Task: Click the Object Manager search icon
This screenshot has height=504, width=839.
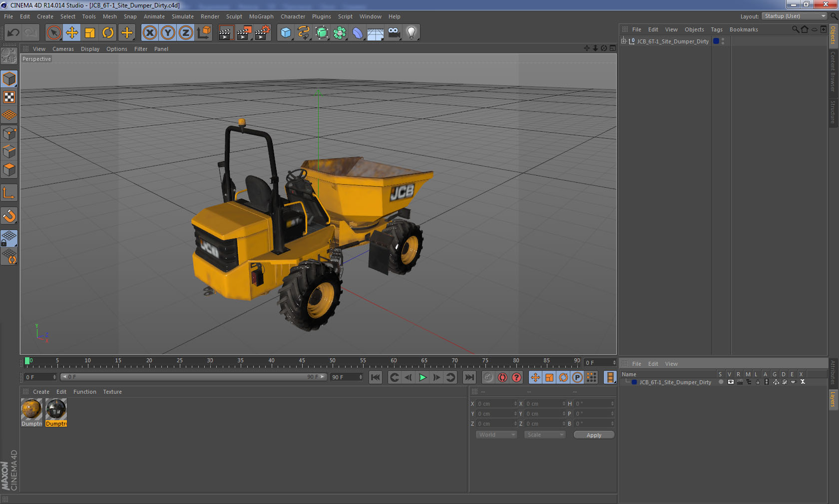Action: pos(795,29)
